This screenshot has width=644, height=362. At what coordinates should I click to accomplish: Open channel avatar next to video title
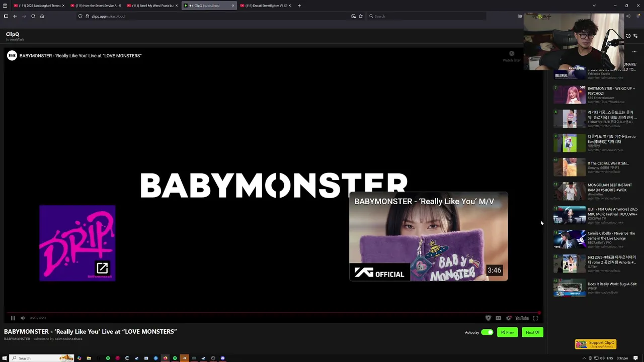click(12, 55)
